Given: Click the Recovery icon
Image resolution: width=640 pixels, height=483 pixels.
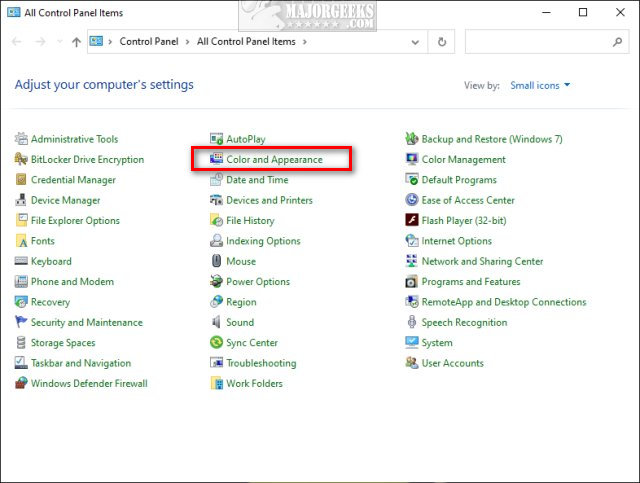Looking at the screenshot, I should 21,302.
